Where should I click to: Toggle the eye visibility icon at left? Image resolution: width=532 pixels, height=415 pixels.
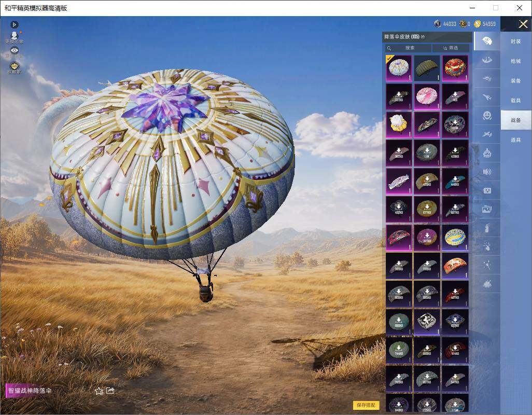point(14,50)
